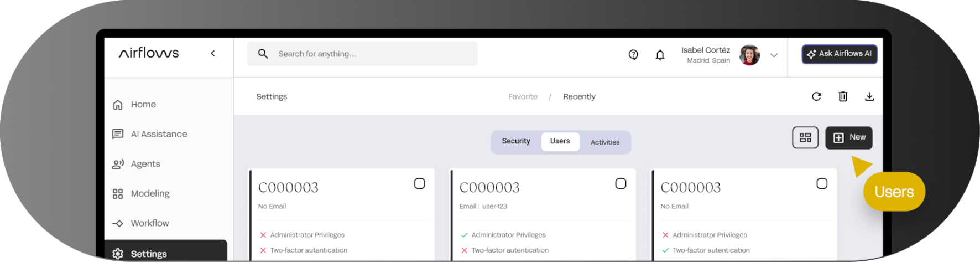Viewport: 980px width, 262px height.
Task: Open the Activities tab
Action: (x=605, y=142)
